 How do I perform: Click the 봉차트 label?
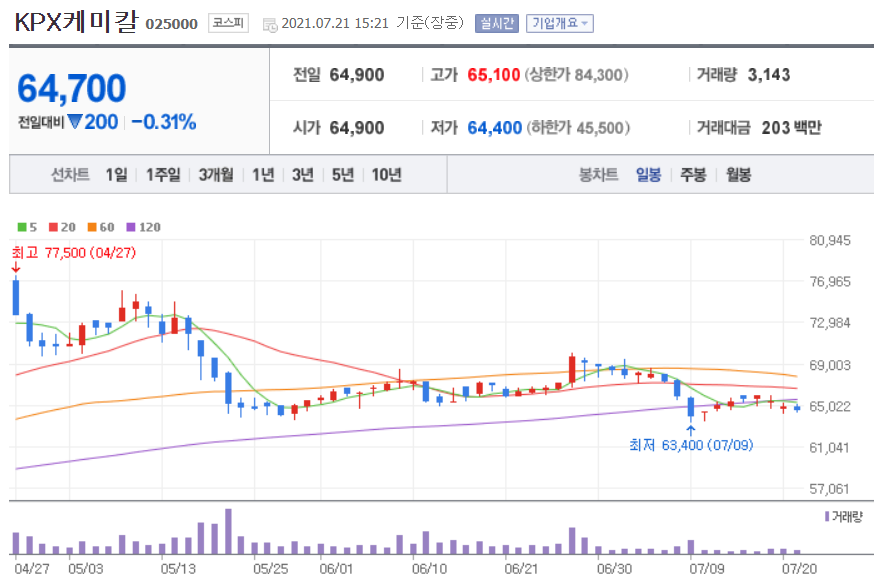click(x=599, y=175)
